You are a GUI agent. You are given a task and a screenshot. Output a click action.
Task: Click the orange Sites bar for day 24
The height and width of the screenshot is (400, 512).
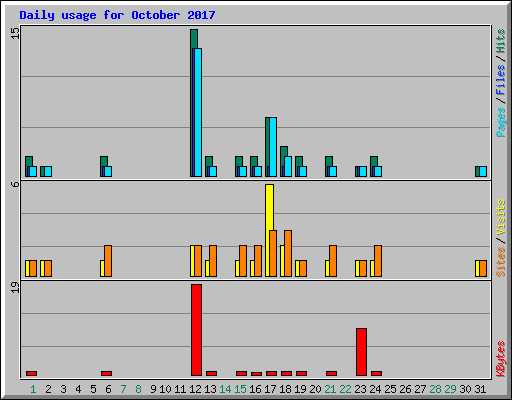pos(378,261)
